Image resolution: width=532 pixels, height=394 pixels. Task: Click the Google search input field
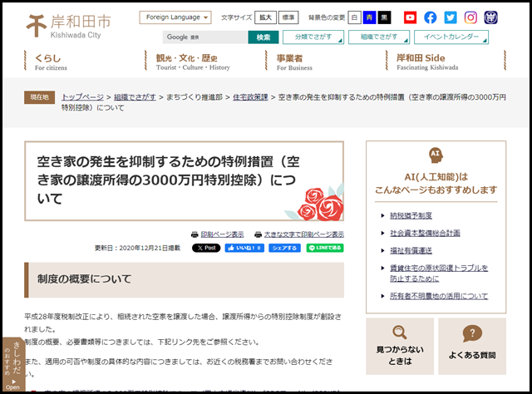point(205,37)
